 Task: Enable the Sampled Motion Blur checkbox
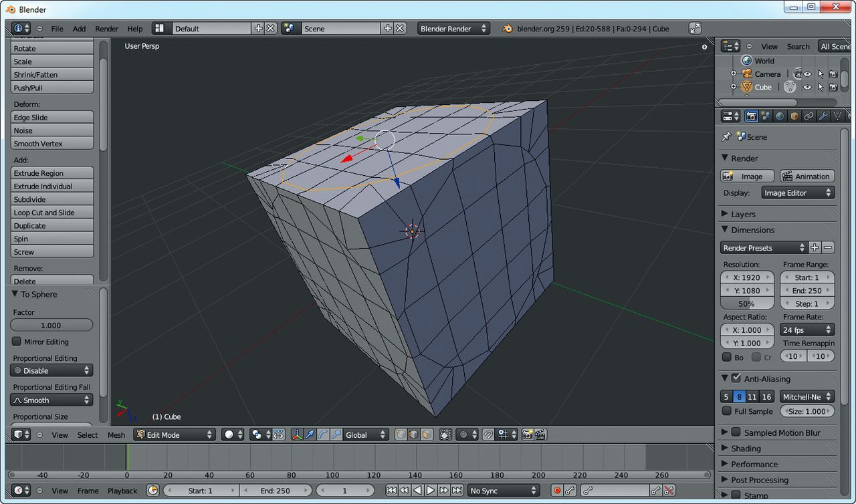pos(736,432)
